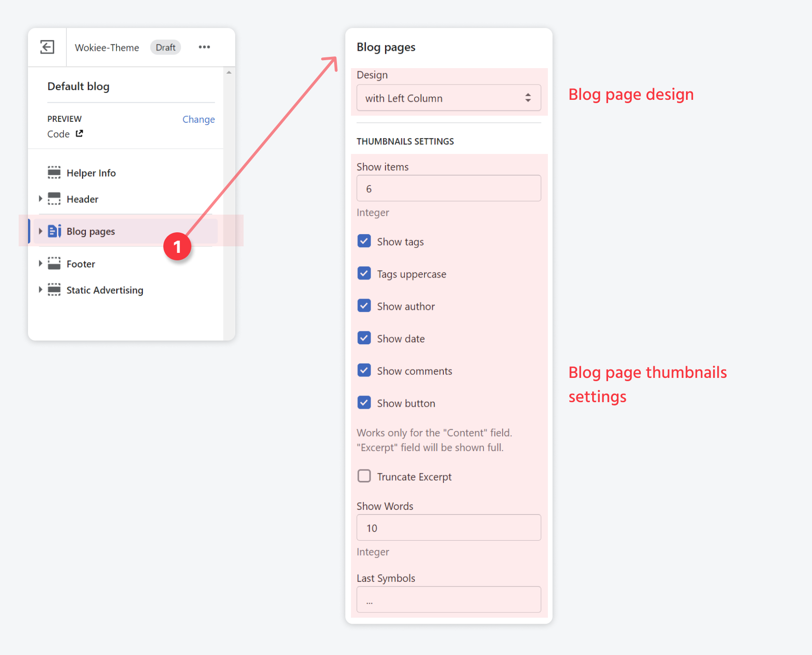
Task: Select Helper Info in the section list
Action: [x=91, y=173]
